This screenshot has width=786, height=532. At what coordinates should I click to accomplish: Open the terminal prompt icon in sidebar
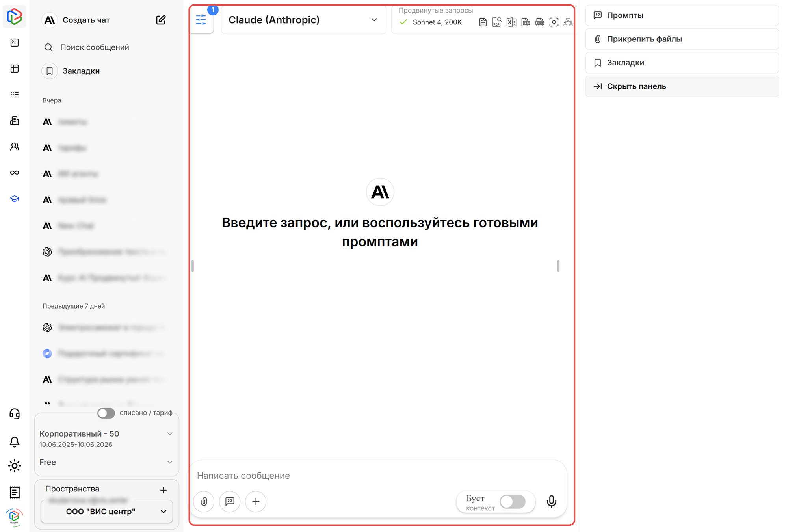[15, 43]
